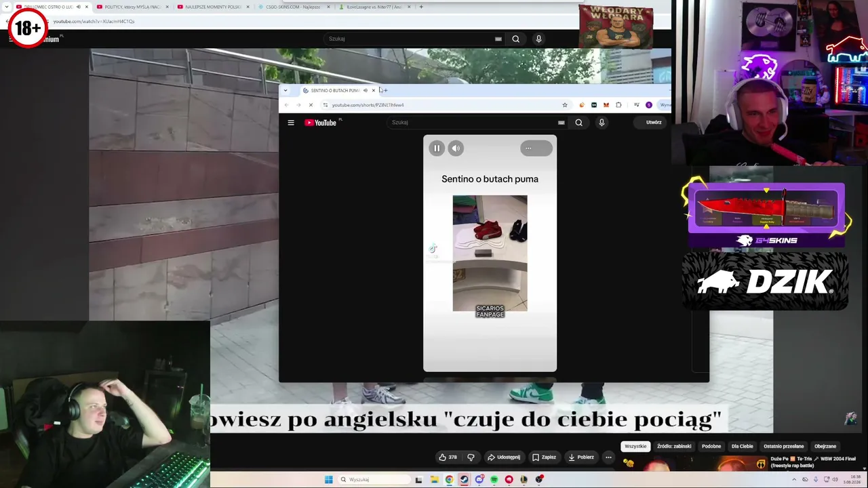Close the POLITYCY, którzy MYŚLĄ tab
Screen dimensions: 868x488
[x=167, y=7]
